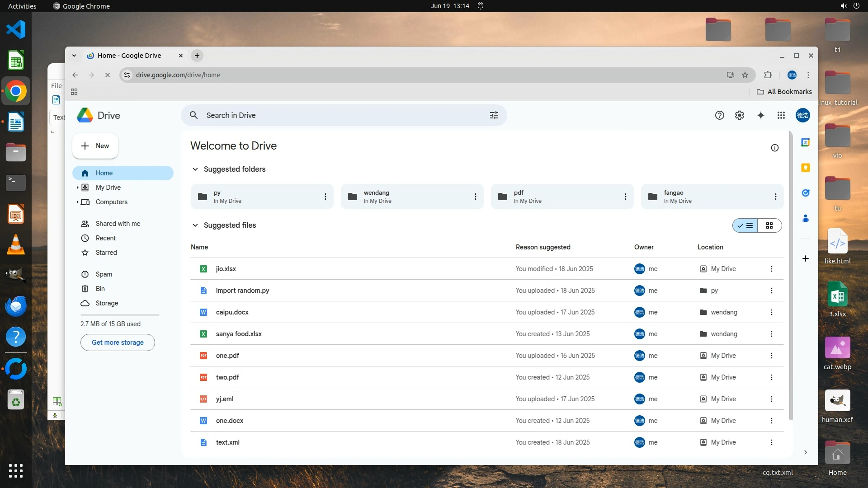Click the New button
This screenshot has width=868, height=488.
(95, 146)
